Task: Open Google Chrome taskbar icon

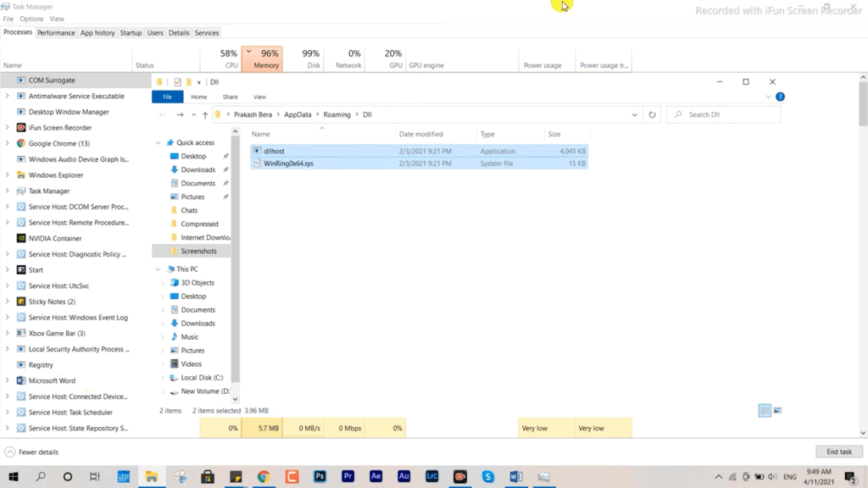Action: pyautogui.click(x=264, y=476)
